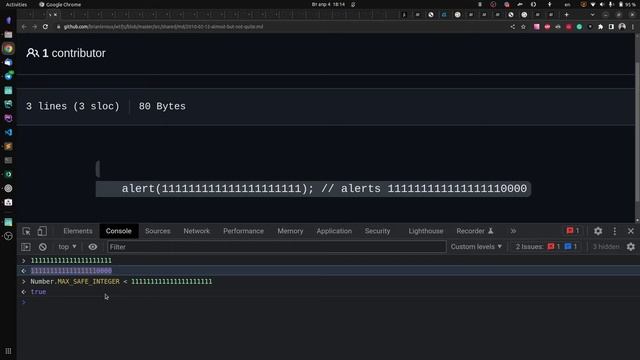Open Chrome's three-dot main menu
This screenshot has height=360, width=640.
click(633, 27)
